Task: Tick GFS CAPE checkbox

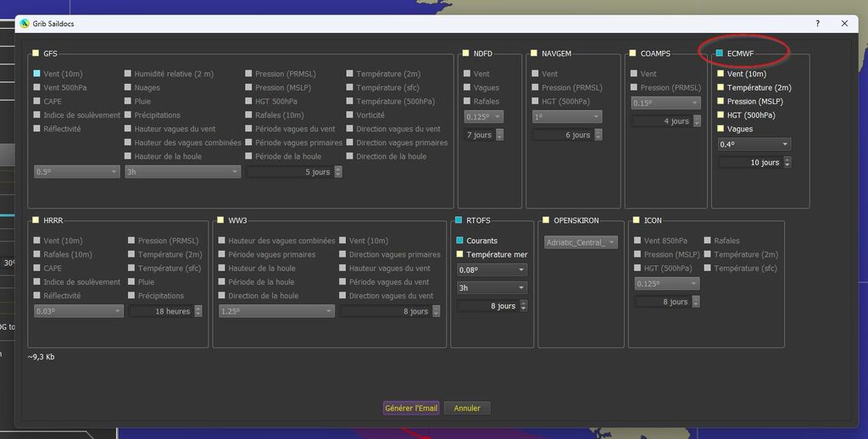Action: [x=36, y=101]
